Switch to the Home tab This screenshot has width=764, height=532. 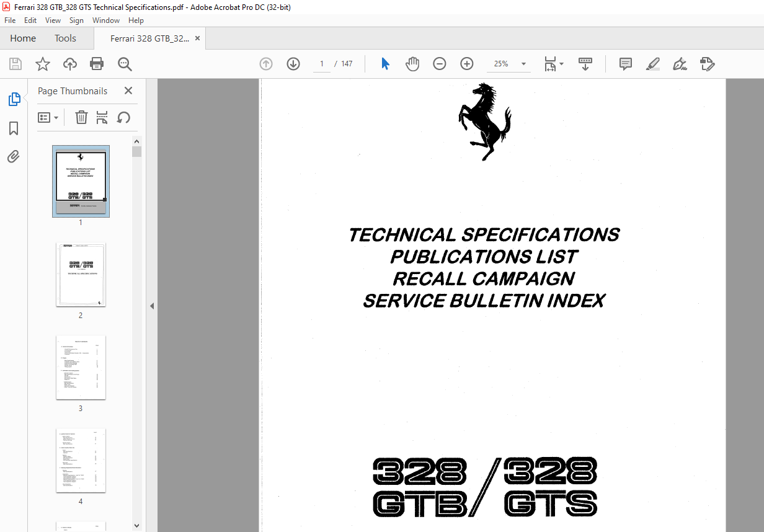coord(23,38)
